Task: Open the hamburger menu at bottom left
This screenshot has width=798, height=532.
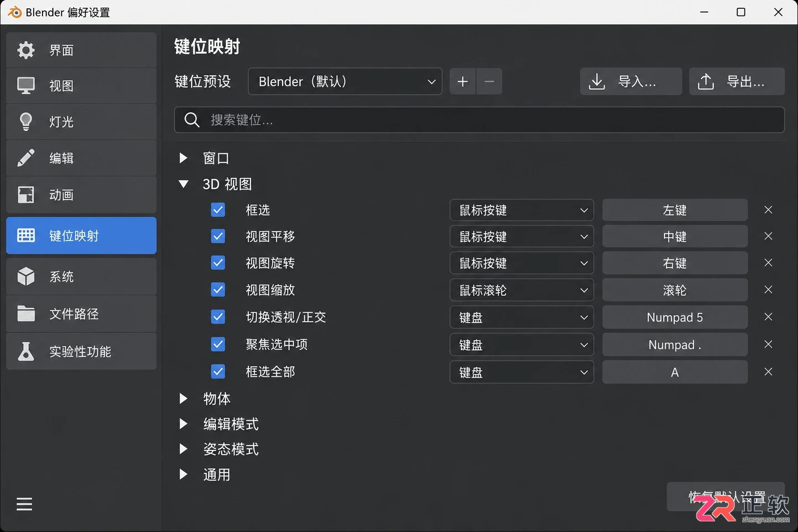Action: coord(24,504)
